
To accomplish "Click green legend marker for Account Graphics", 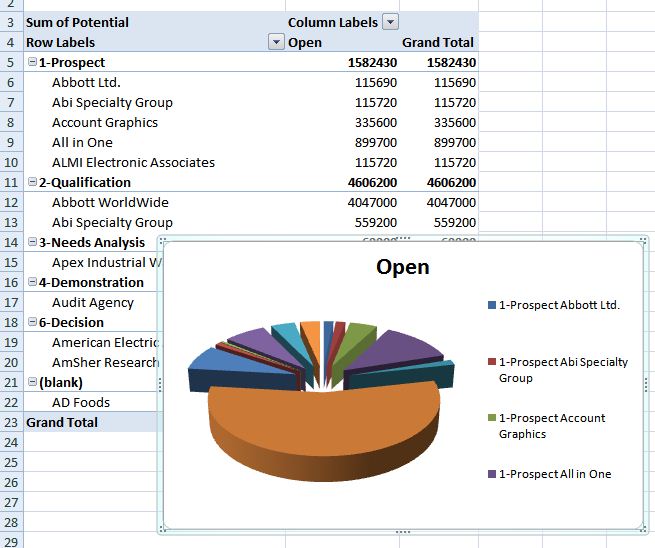I will coord(491,418).
